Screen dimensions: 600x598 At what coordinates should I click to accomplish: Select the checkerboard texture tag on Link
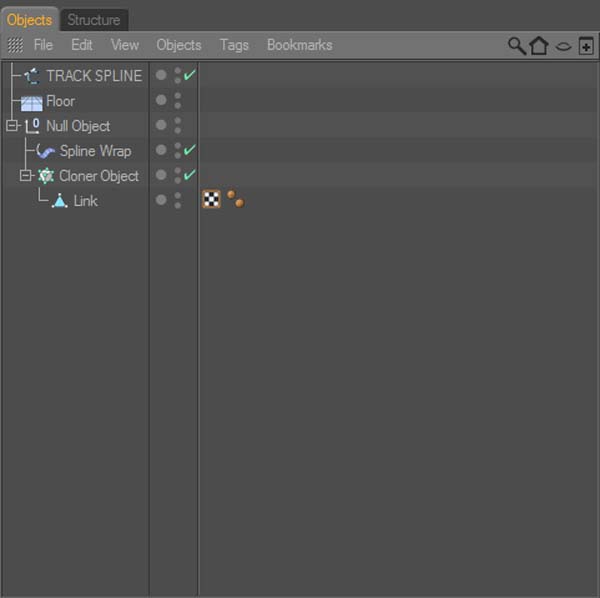click(211, 199)
